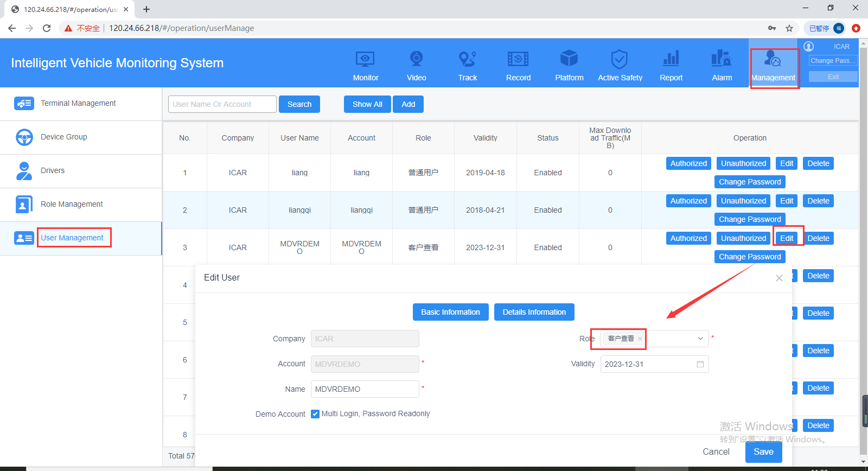Screen dimensions: 868x471
Task: Open the Platform module icon
Action: pyautogui.click(x=569, y=59)
